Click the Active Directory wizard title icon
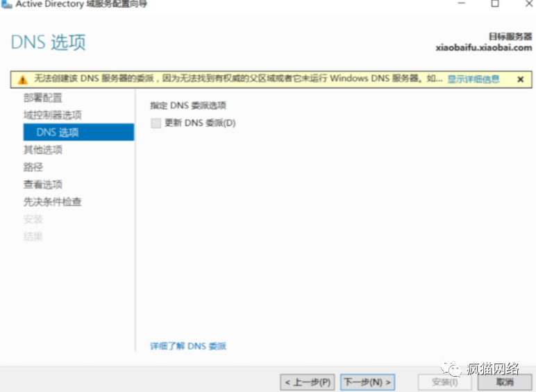This screenshot has height=392, width=536. pyautogui.click(x=6, y=4)
